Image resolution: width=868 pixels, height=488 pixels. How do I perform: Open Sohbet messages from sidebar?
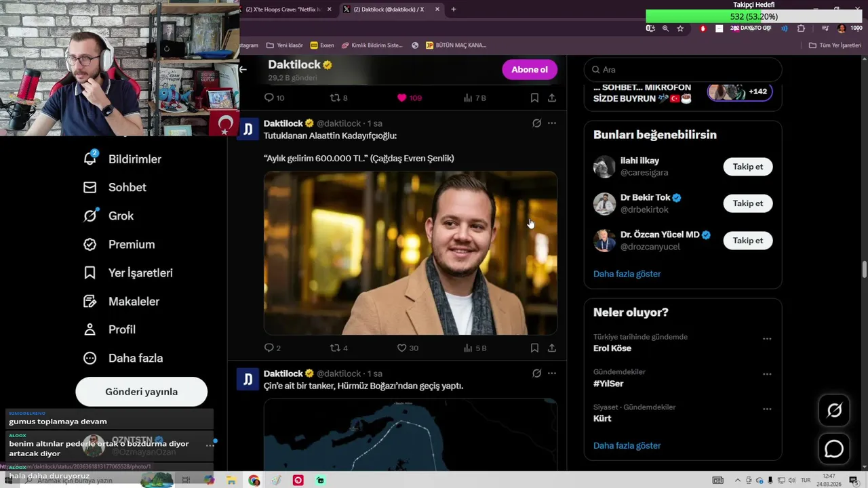(115, 187)
